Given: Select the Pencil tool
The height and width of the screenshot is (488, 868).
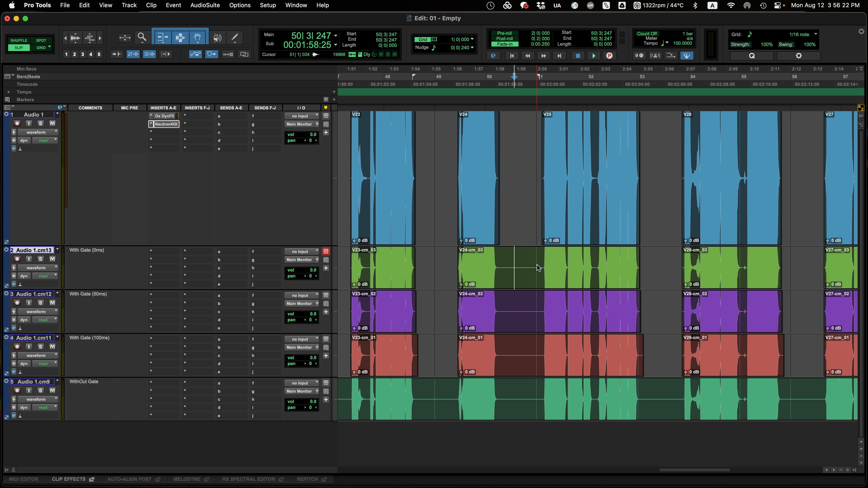Looking at the screenshot, I should tap(235, 37).
